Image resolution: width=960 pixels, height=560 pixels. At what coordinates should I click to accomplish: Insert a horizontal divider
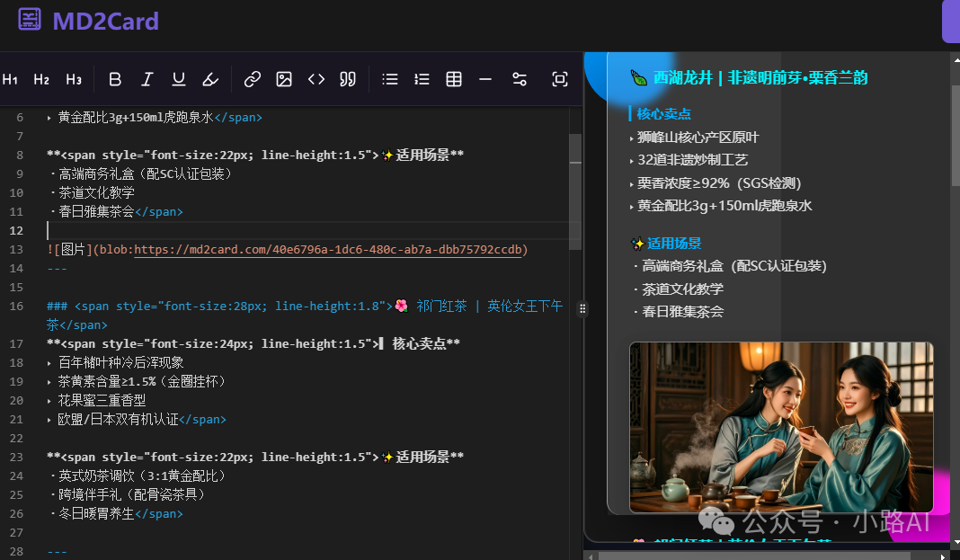[484, 79]
